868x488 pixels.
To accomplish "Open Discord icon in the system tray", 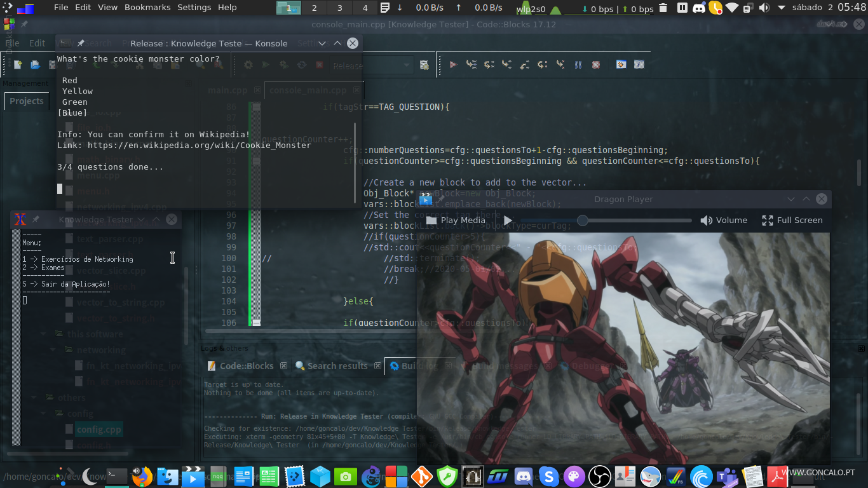I will (699, 8).
